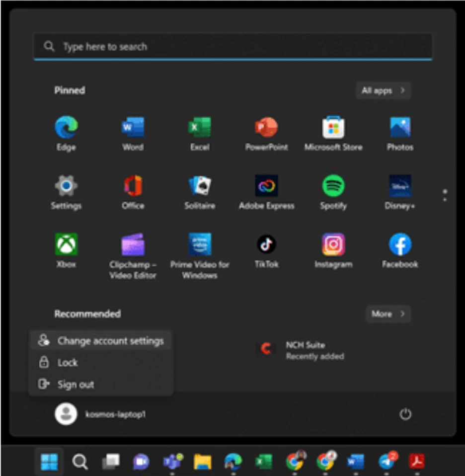This screenshot has width=465, height=476.
Task: Show More recommended items
Action: (388, 314)
